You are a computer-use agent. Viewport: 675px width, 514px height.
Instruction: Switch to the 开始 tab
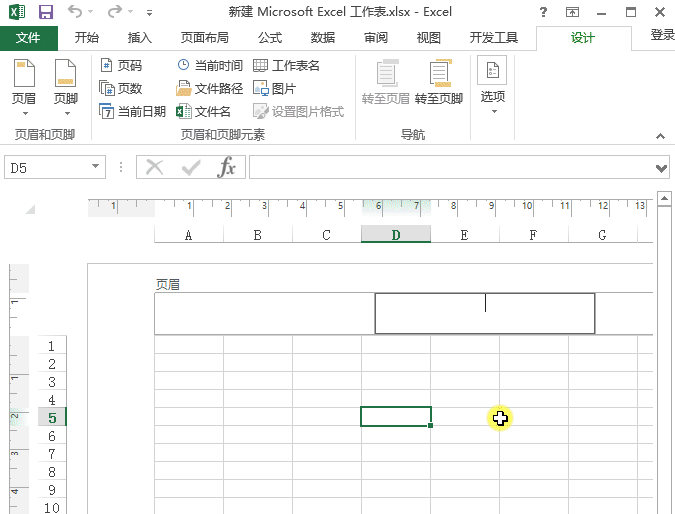click(87, 38)
